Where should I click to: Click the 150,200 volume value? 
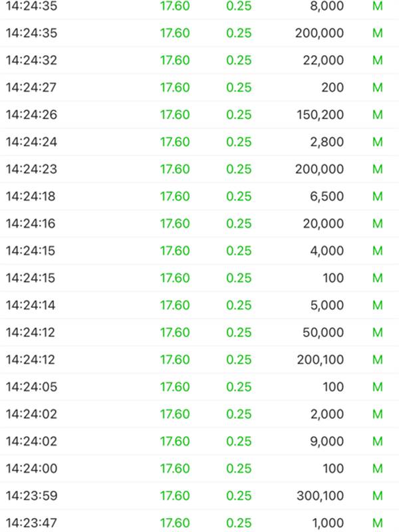(x=321, y=115)
